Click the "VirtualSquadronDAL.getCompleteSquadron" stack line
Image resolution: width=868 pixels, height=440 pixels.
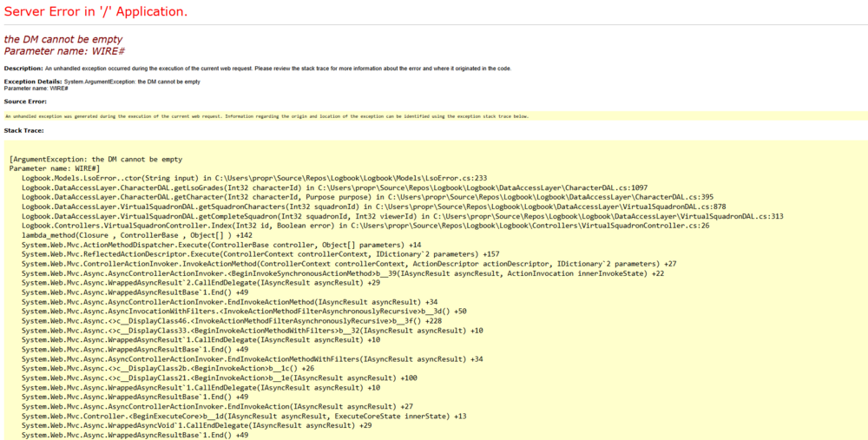pos(403,216)
